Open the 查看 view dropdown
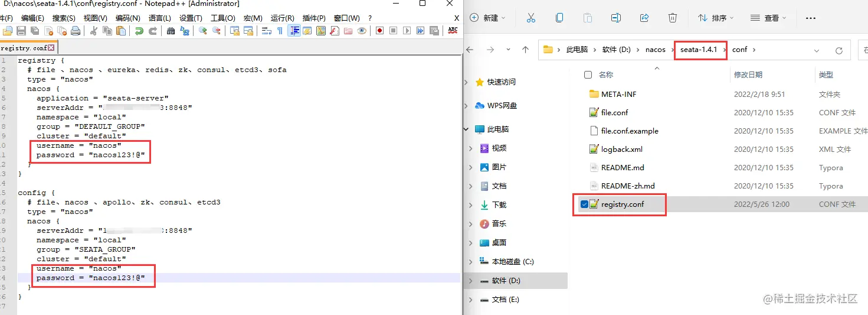868x315 pixels. 769,18
